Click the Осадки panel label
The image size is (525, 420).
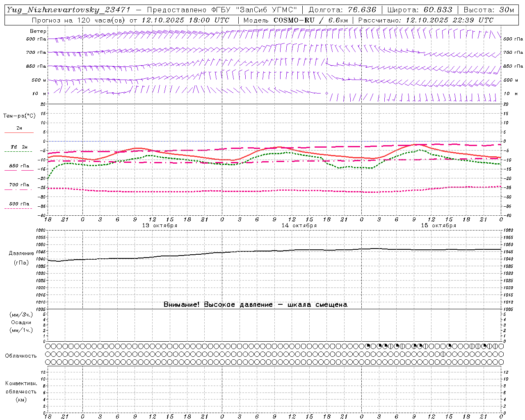21,322
